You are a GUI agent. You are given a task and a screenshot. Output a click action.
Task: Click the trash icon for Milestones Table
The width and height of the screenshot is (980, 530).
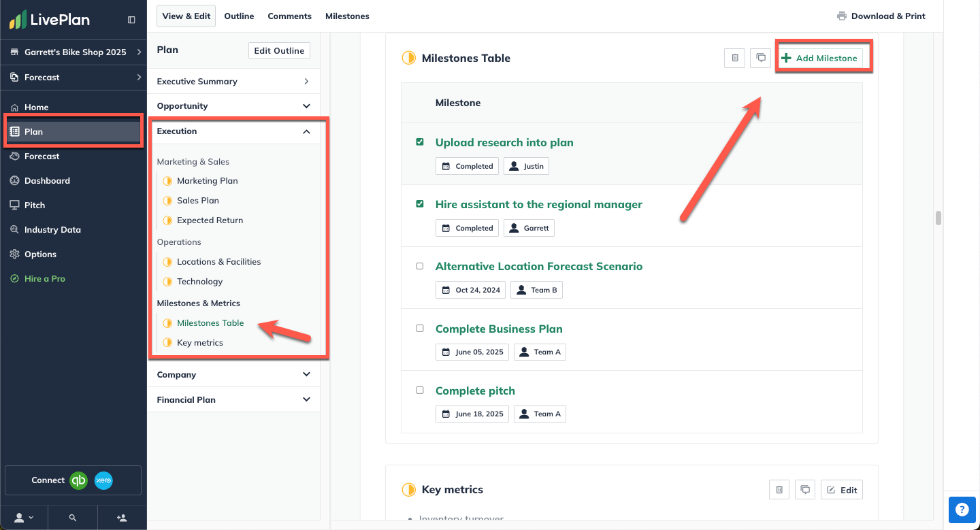[734, 58]
